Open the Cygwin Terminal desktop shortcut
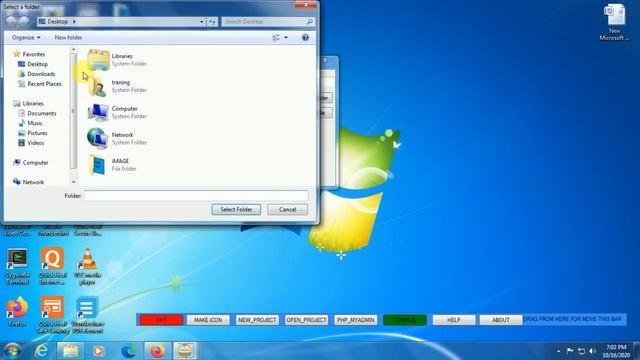The height and width of the screenshot is (360, 640). coord(17,266)
